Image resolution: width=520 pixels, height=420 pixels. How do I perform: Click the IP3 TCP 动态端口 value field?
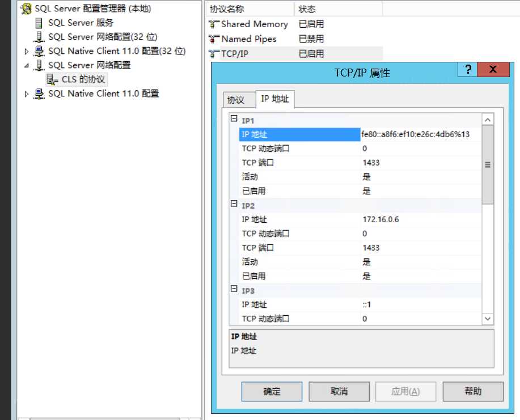421,319
